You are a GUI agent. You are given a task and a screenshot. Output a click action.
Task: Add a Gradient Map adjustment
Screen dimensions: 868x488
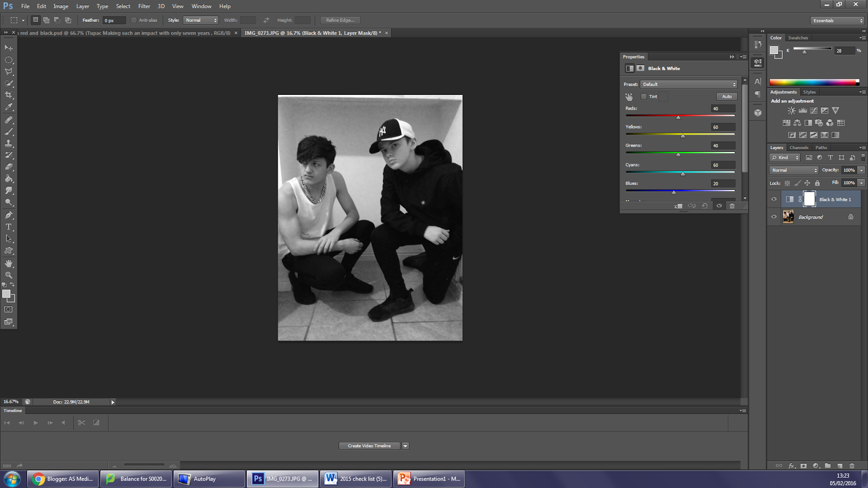tap(835, 135)
